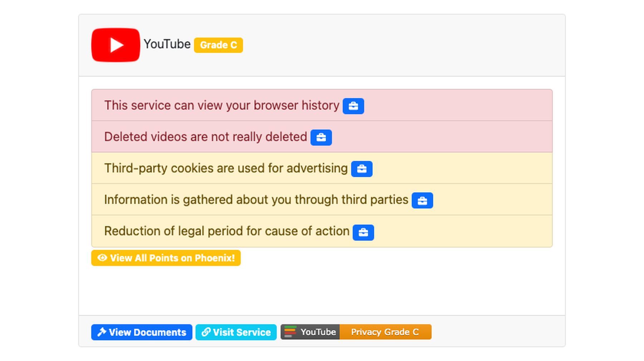The width and height of the screenshot is (644, 361).
Task: Select the browser history warning row
Action: click(221, 106)
